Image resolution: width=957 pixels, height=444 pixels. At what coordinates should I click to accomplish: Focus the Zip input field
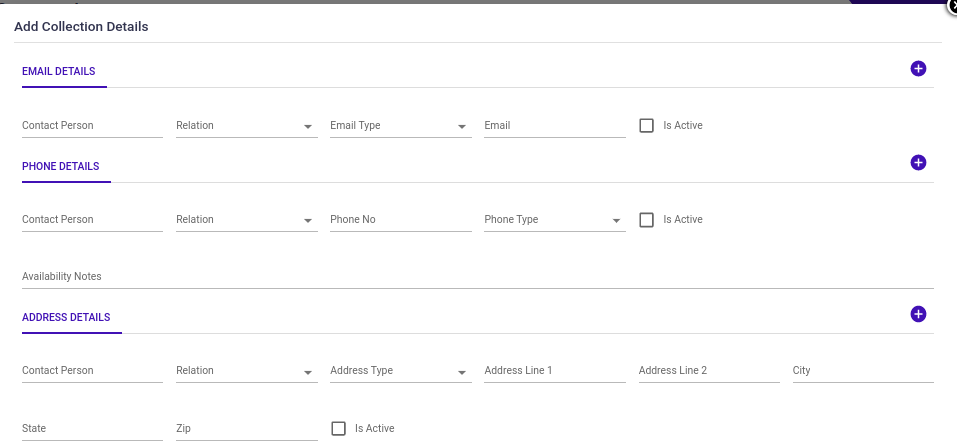pos(246,429)
